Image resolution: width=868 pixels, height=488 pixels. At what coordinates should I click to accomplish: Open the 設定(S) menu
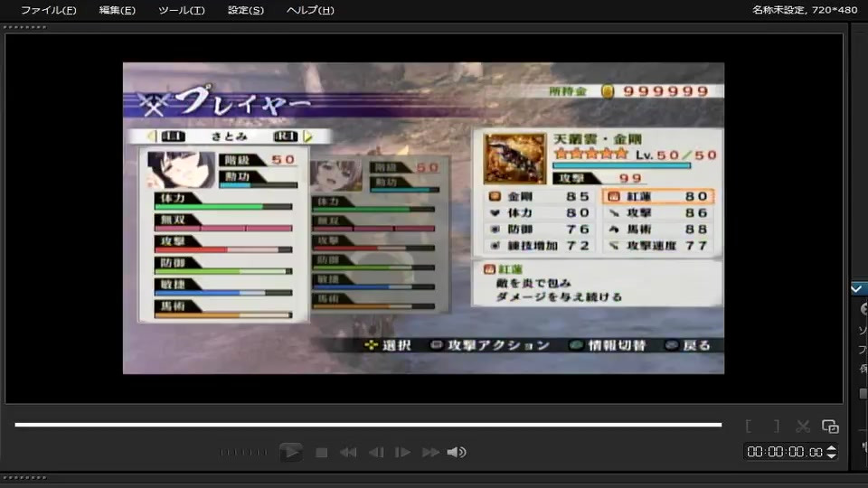point(246,10)
